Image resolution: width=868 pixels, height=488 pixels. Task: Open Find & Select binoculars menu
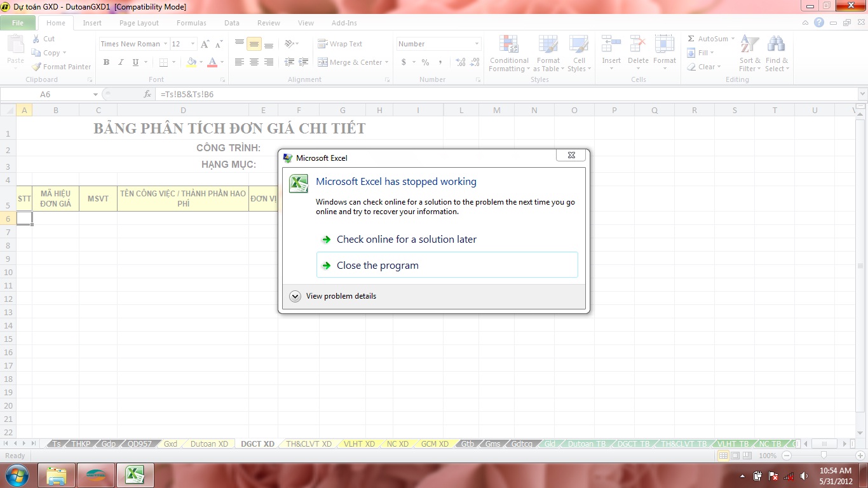776,54
